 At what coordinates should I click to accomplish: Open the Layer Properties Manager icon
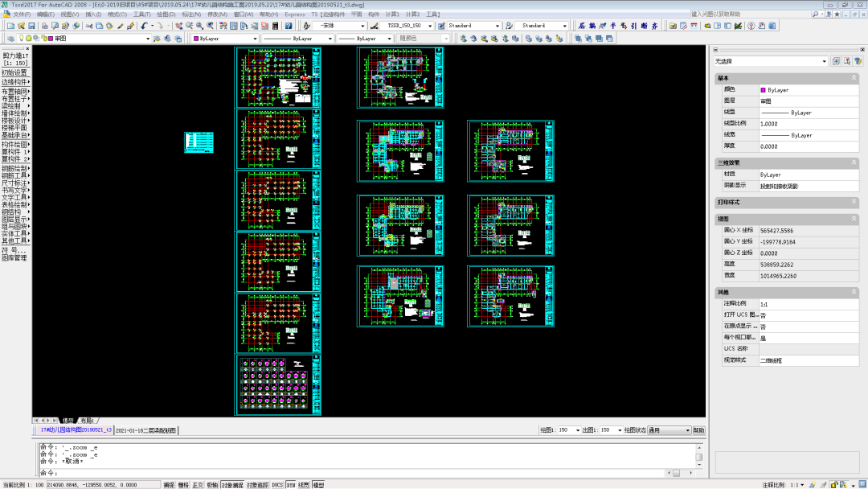click(10, 39)
